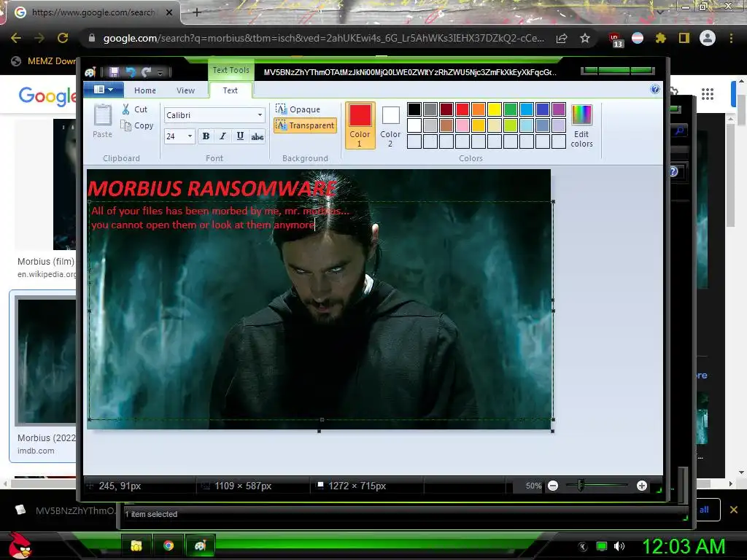Image resolution: width=747 pixels, height=560 pixels.
Task: Open Edit colors dialog
Action: [581, 125]
